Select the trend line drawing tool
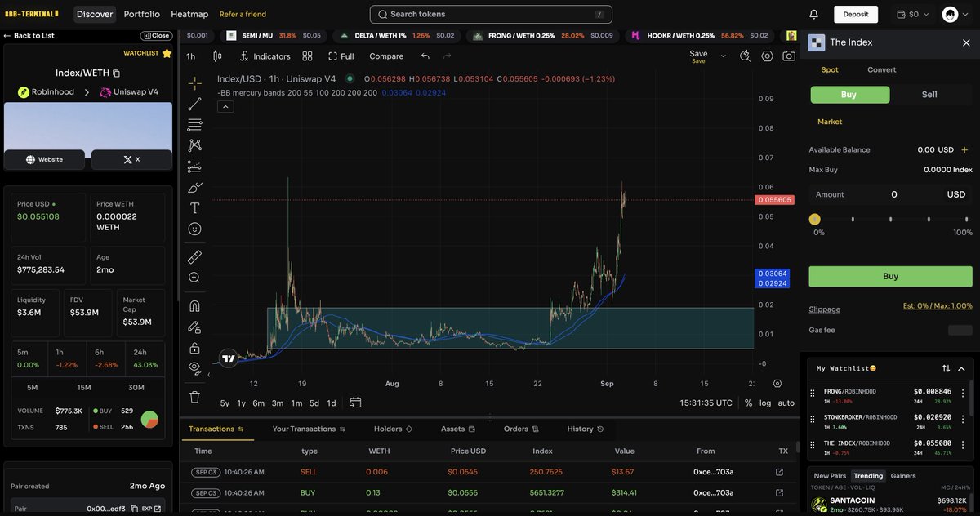 coord(194,105)
